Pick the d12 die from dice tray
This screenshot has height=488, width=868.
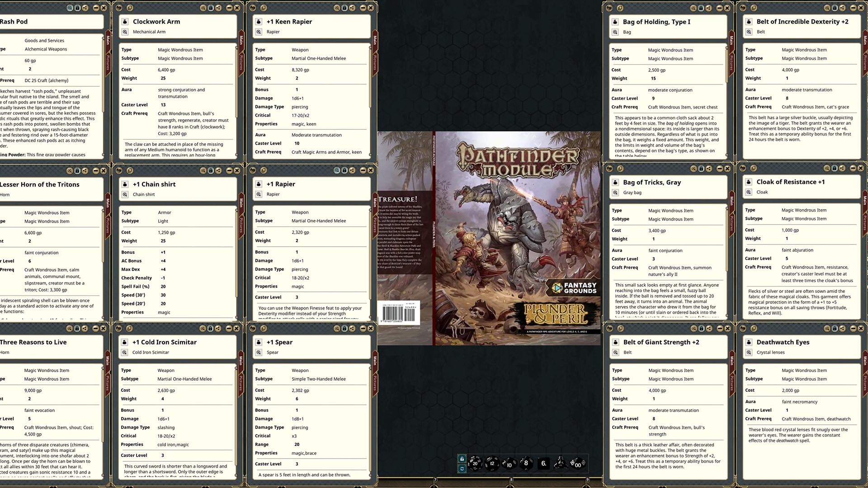tap(492, 464)
